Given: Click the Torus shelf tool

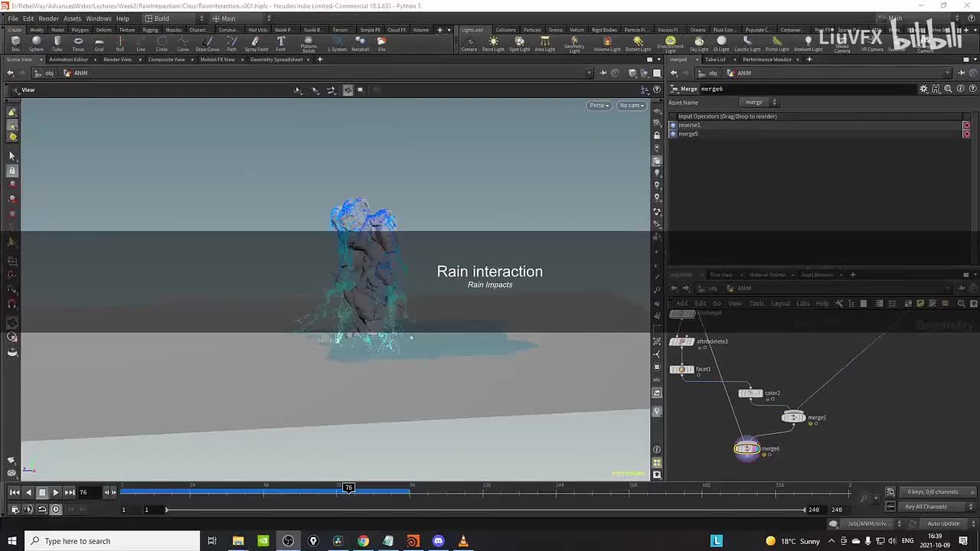Looking at the screenshot, I should pyautogui.click(x=78, y=44).
